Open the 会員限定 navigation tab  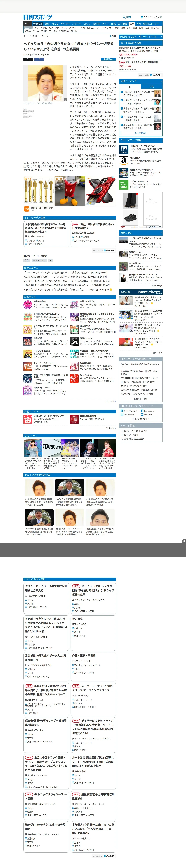(38, 24)
